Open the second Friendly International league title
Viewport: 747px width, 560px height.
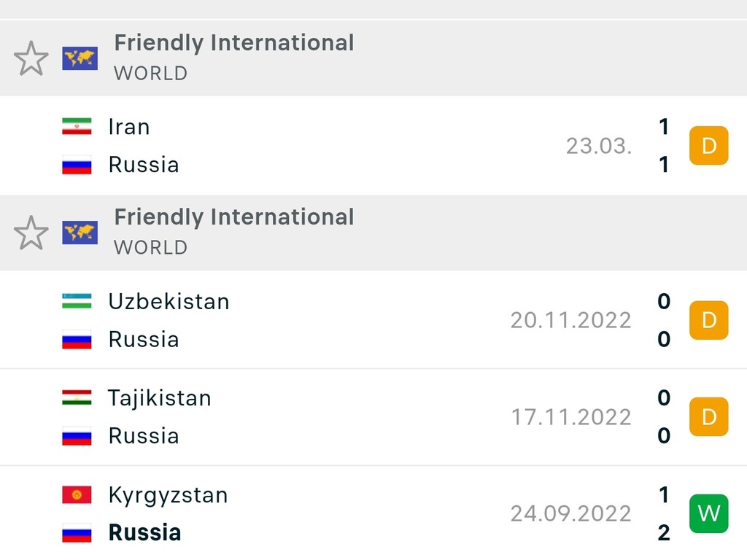coord(234,217)
